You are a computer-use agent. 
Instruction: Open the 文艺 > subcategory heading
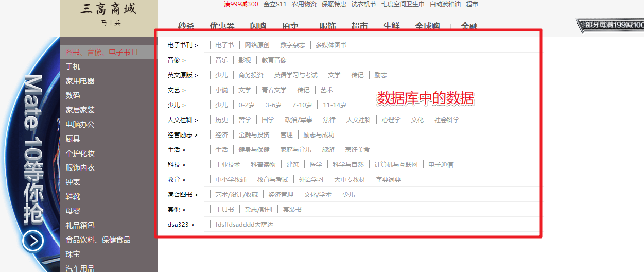(177, 90)
